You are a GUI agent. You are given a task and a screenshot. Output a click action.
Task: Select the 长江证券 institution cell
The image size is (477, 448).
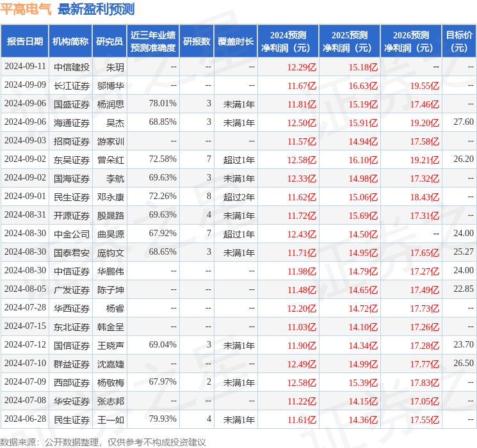coord(72,86)
